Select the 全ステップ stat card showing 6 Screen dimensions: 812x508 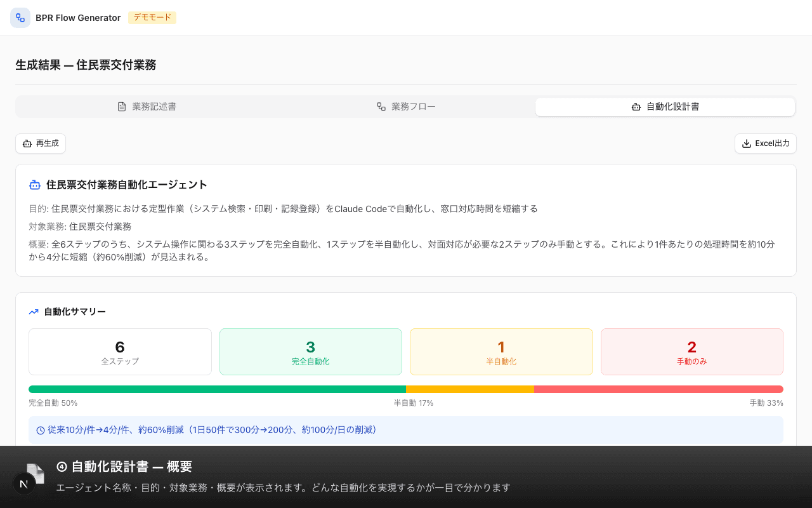pos(120,351)
